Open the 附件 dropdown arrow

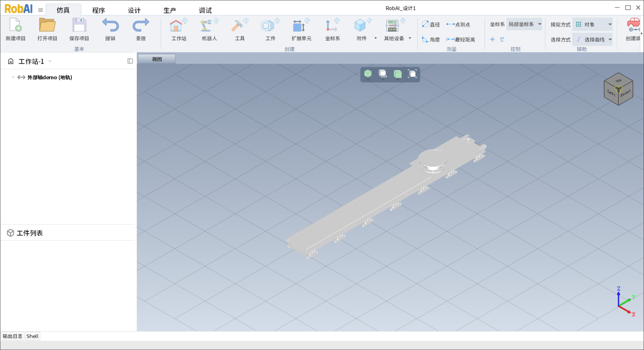click(376, 38)
